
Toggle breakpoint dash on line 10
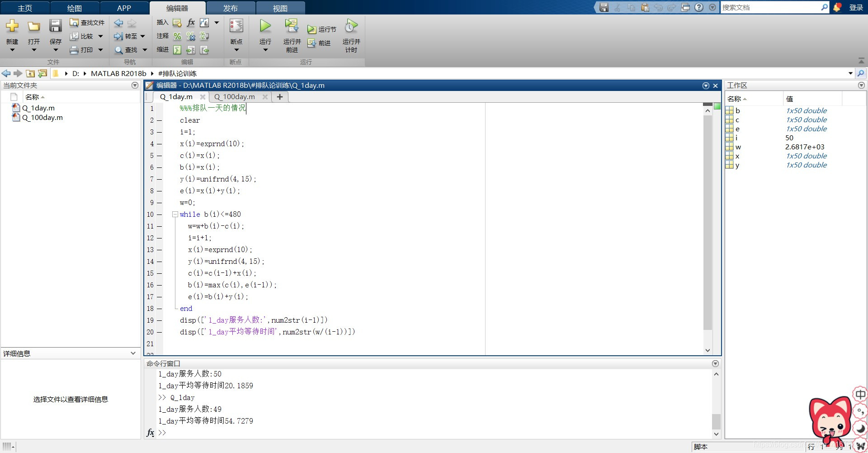point(160,215)
